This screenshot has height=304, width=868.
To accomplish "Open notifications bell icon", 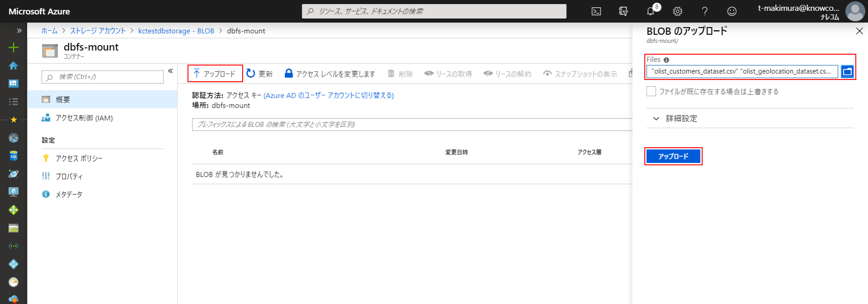I will (x=651, y=11).
